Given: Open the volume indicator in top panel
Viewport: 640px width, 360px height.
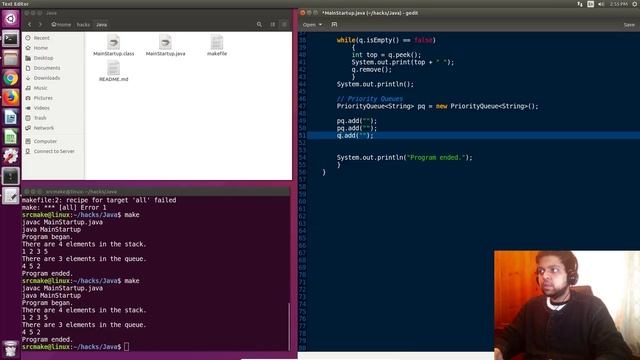Looking at the screenshot, I should [601, 4].
